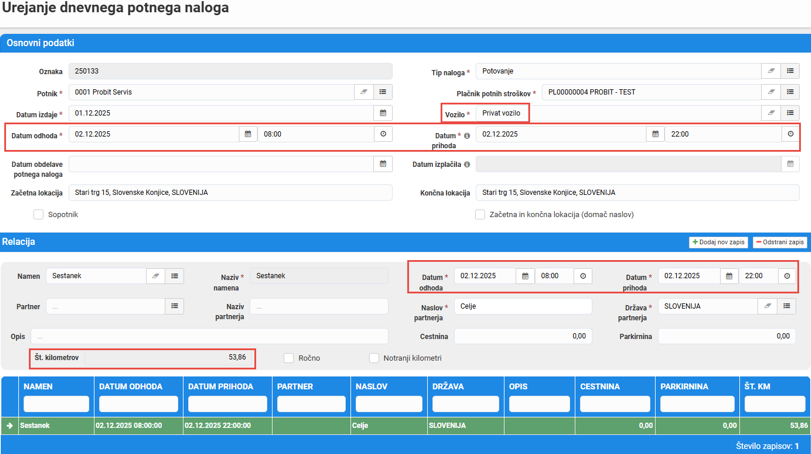Click info icon next to Datum izplačila
Viewport: 811px width, 454px height.
pyautogui.click(x=467, y=164)
